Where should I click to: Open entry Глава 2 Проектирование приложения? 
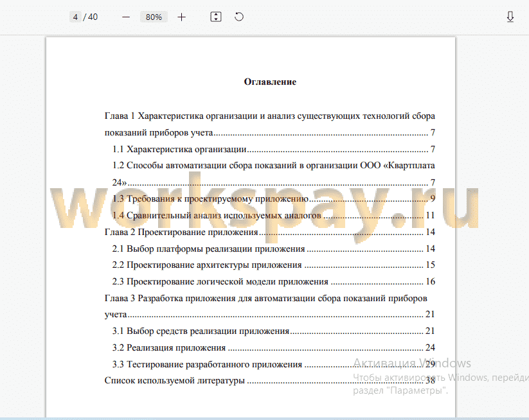(x=269, y=232)
